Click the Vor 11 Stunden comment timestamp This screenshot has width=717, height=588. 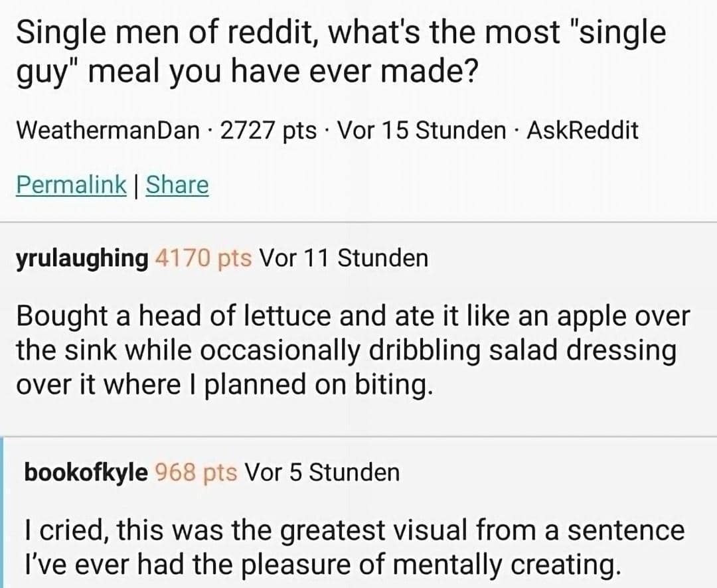coord(343,257)
